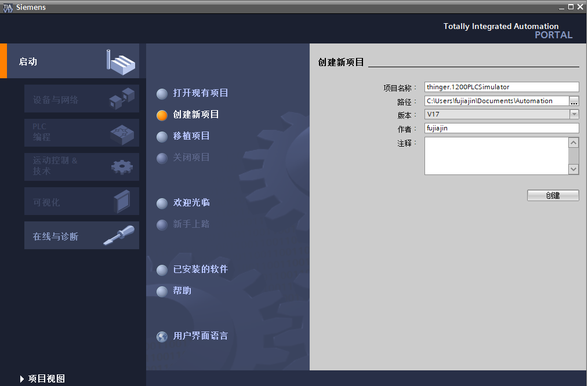588x386 pixels.
Task: Choose 创建新项目 in the action list
Action: click(196, 114)
